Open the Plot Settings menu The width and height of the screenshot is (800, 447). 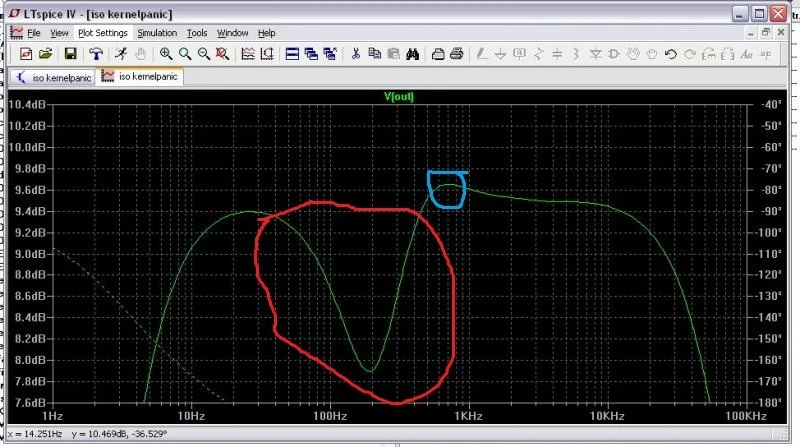(103, 33)
